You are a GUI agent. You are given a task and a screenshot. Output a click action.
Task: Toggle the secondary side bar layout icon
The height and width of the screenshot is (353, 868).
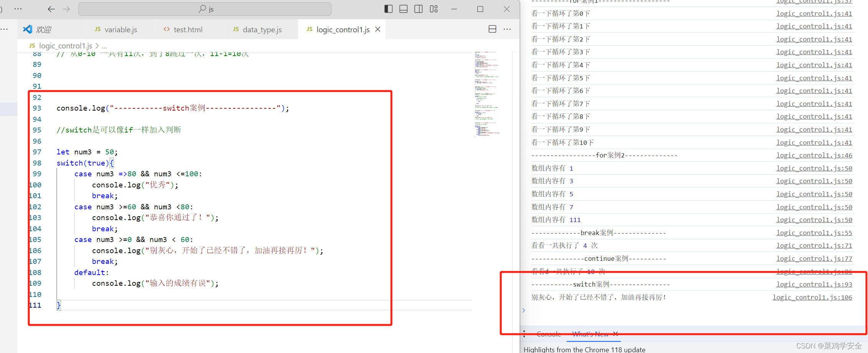419,9
